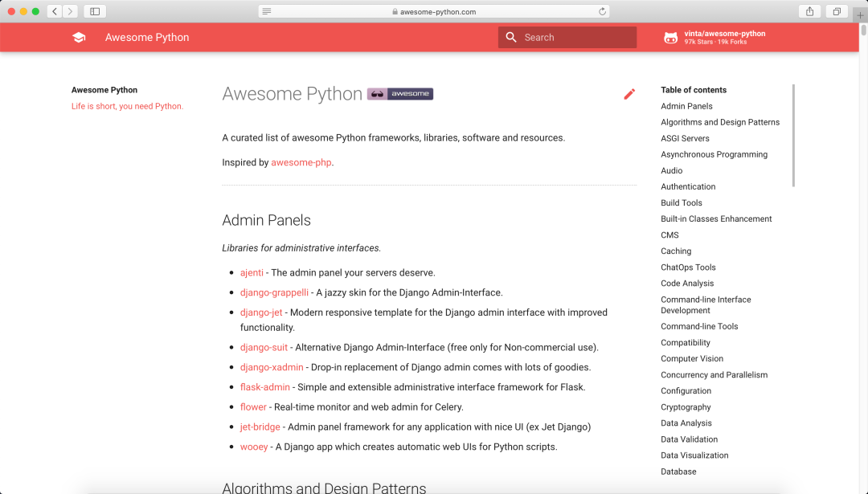This screenshot has width=868, height=494.
Task: Open the wooey link
Action: 254,447
